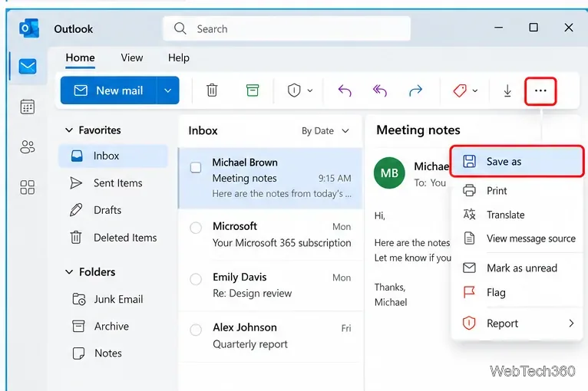The height and width of the screenshot is (391, 588).
Task: Expand the Report submenu arrow
Action: tap(571, 323)
